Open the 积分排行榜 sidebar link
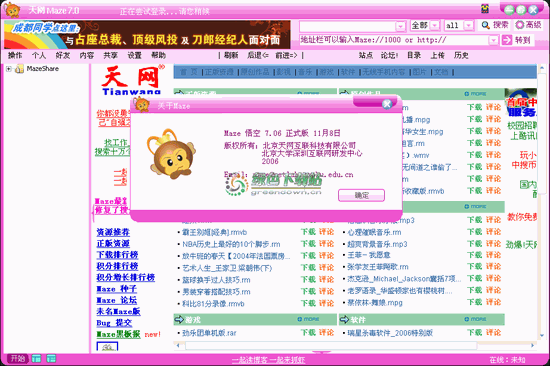The image size is (550, 366). click(117, 266)
